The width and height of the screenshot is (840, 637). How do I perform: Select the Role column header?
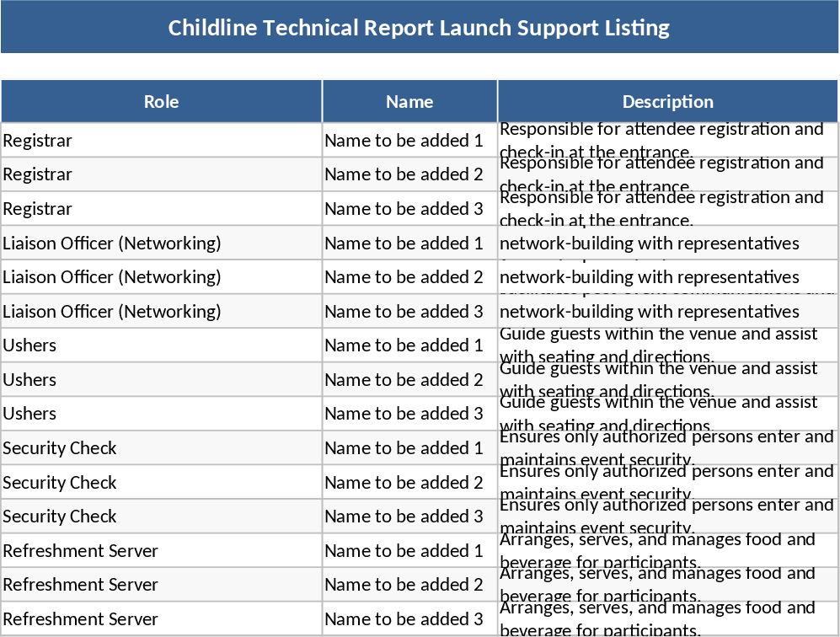160,101
